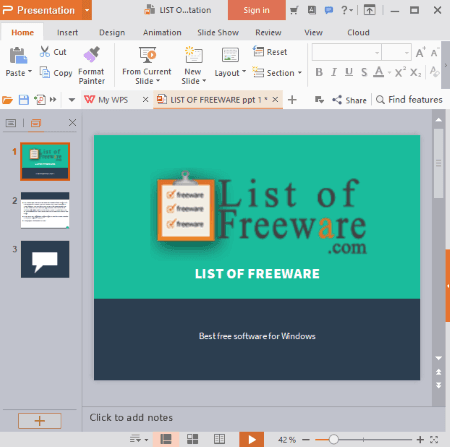Image resolution: width=450 pixels, height=447 pixels.
Task: Open the font name combo box
Action: point(347,52)
